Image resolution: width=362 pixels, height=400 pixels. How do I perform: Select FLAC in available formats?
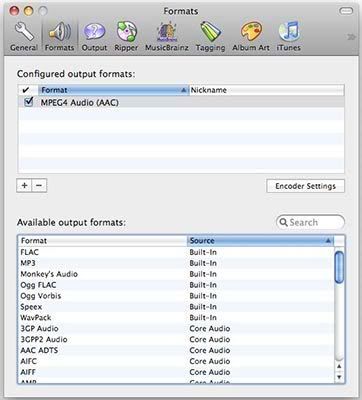point(176,252)
